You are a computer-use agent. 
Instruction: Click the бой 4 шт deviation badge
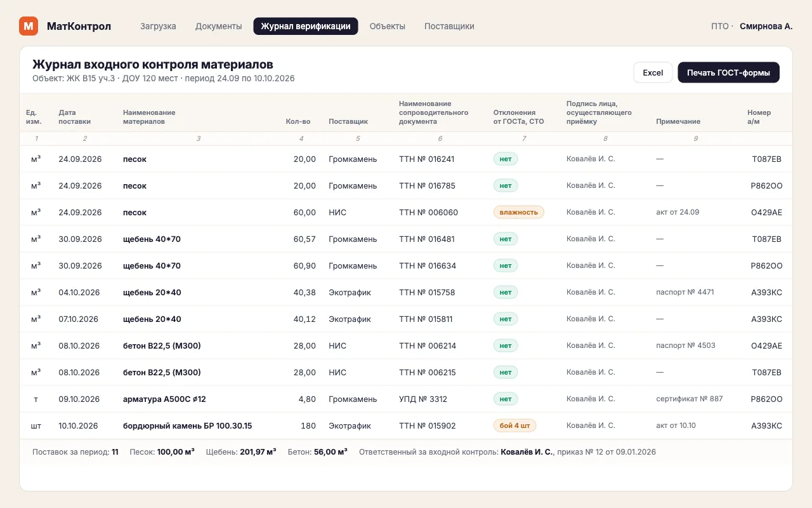click(514, 425)
